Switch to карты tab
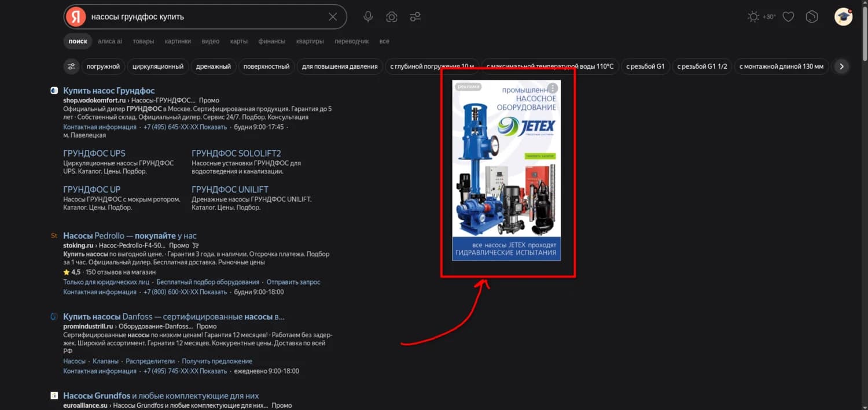The height and width of the screenshot is (410, 868). 239,41
